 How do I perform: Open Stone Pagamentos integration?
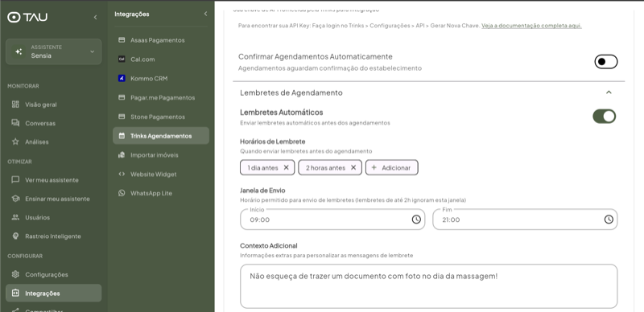(x=158, y=117)
